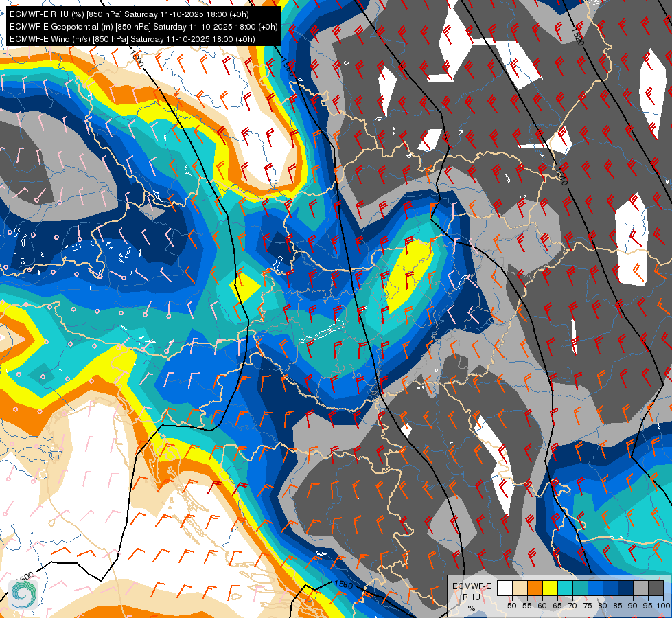The image size is (672, 618).
Task: Click the "1520" geopotential contour label
Action: [578, 36]
